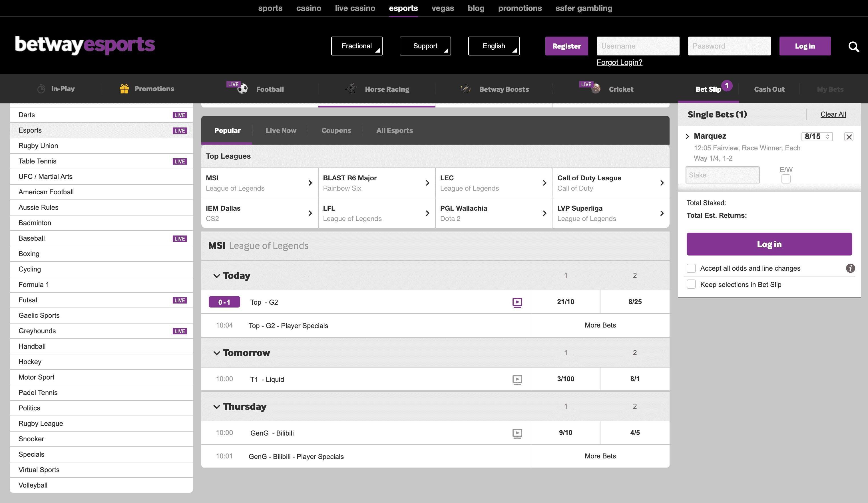
Task: Switch to the All Esports tab
Action: tap(394, 130)
